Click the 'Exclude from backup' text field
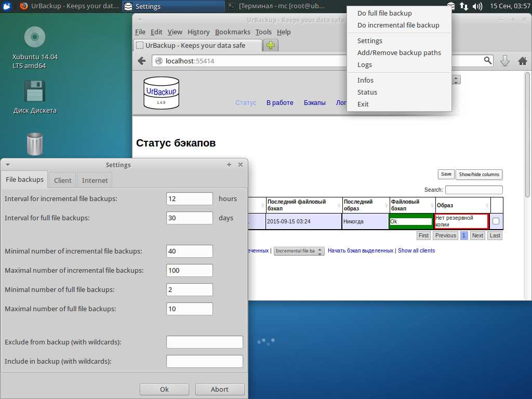The width and height of the screenshot is (532, 399). coord(204,342)
